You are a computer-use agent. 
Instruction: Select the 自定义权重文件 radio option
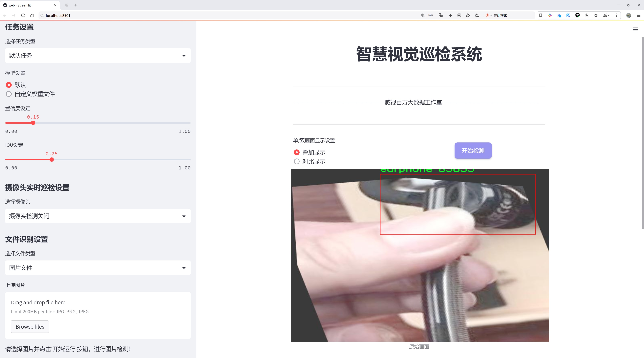pyautogui.click(x=9, y=94)
